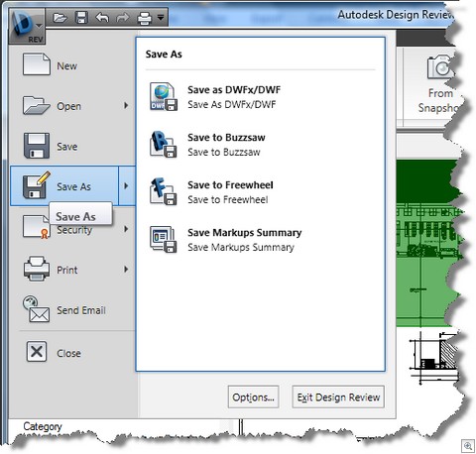Image resolution: width=476 pixels, height=454 pixels.
Task: Click the Markups Summary save icon
Action: click(163, 240)
